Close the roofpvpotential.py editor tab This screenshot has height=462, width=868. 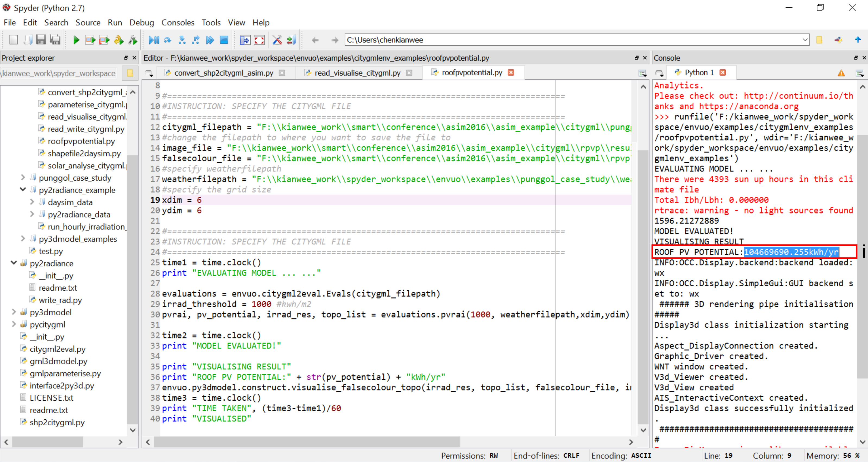(x=511, y=73)
